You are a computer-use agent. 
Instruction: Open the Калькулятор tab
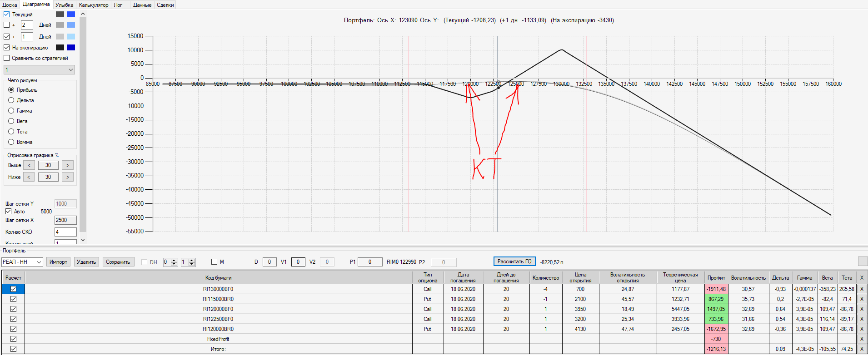click(x=94, y=5)
